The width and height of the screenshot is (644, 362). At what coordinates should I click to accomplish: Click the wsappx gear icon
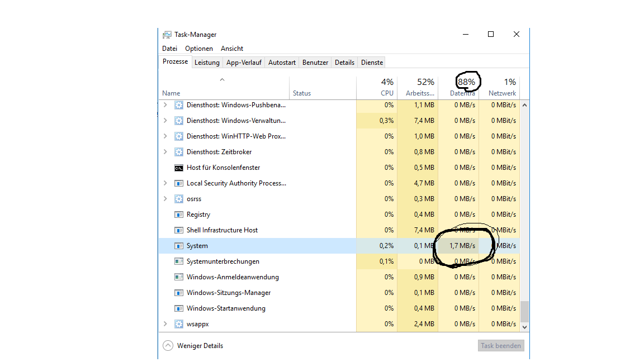tap(179, 324)
